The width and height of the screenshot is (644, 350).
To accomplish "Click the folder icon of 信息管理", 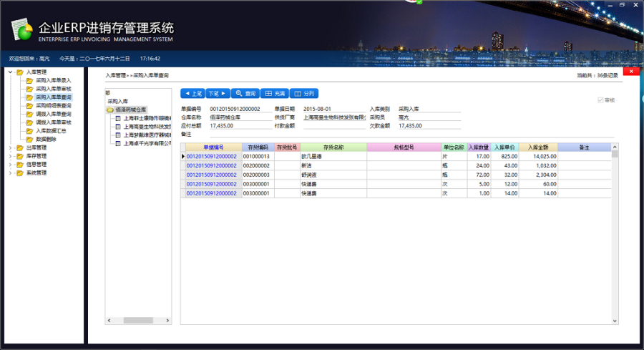I will click(20, 165).
